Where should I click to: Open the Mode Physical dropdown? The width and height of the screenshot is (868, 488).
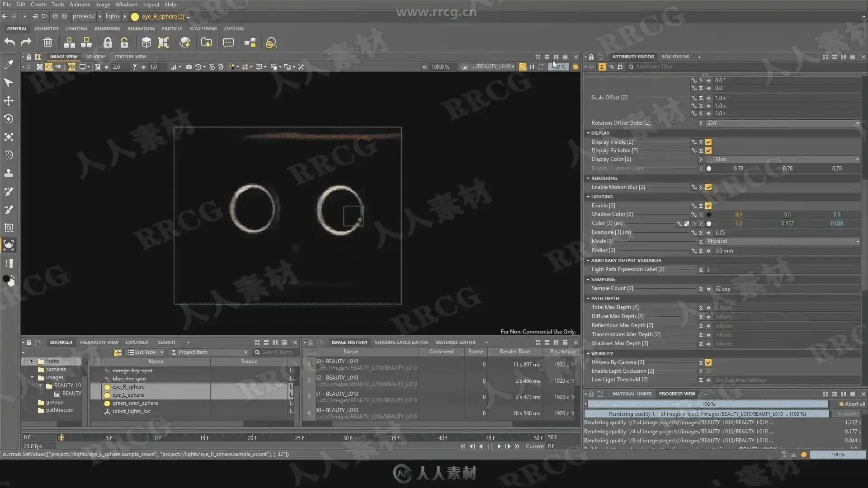tap(783, 241)
